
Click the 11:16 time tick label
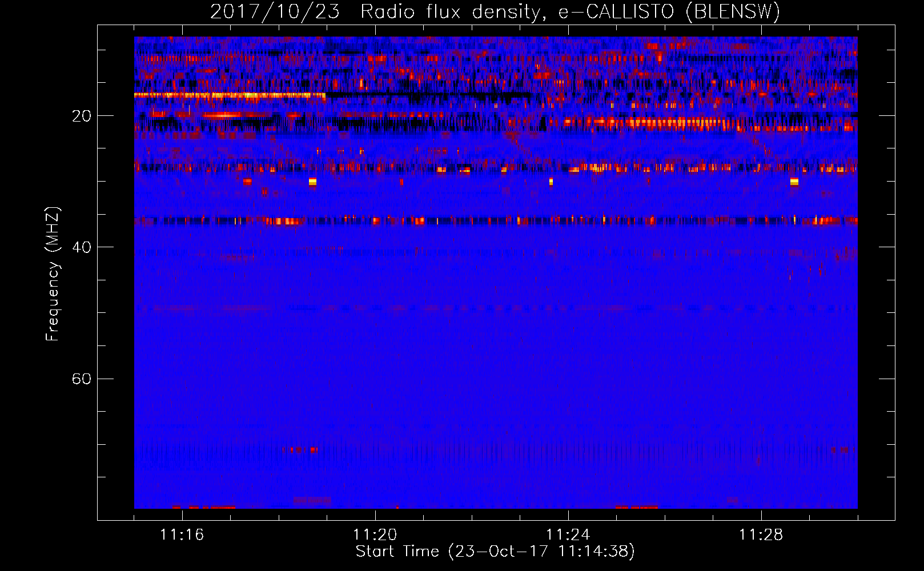tap(182, 534)
